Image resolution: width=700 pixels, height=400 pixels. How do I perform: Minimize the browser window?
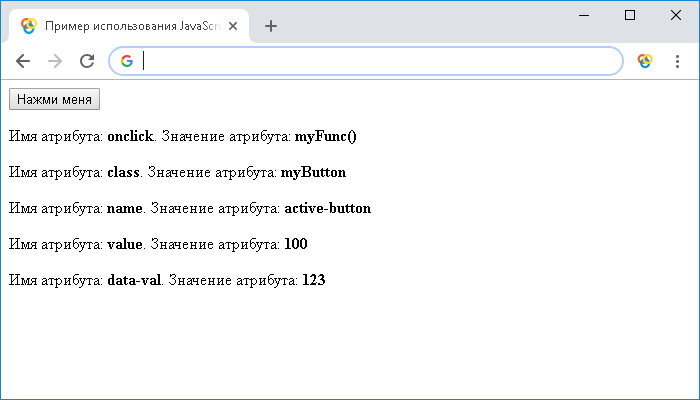coord(584,15)
